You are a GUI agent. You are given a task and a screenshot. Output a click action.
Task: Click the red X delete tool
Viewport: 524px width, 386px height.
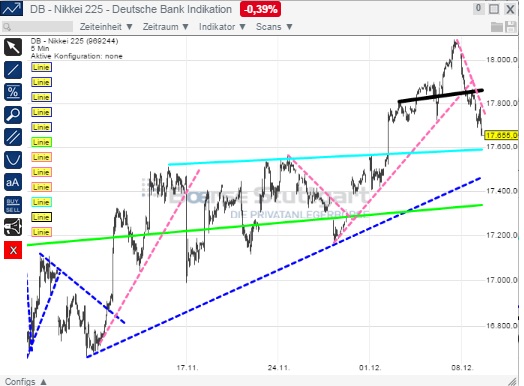(13, 250)
